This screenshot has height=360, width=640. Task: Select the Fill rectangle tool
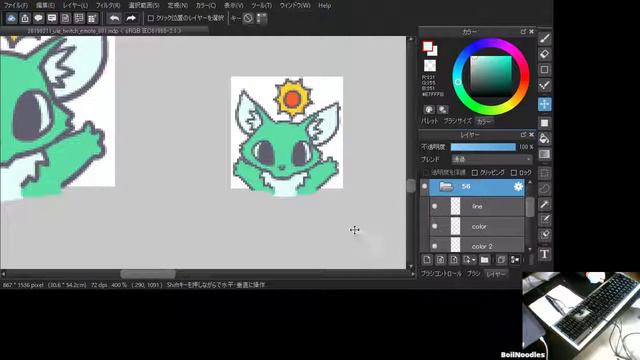point(544,123)
